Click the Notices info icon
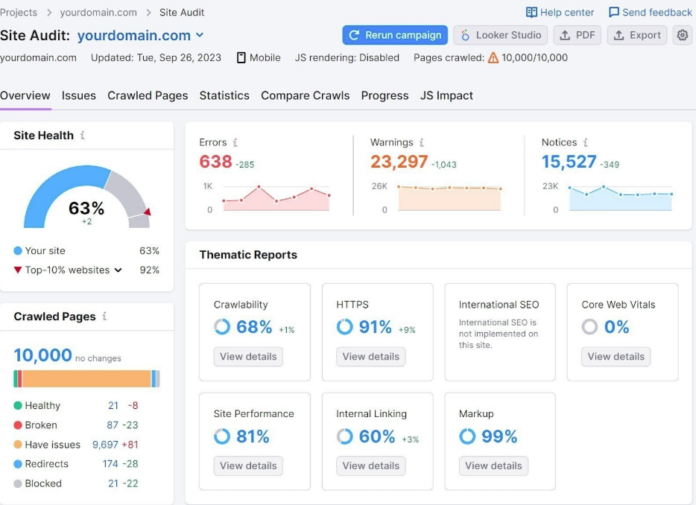The image size is (696, 505). pos(586,143)
